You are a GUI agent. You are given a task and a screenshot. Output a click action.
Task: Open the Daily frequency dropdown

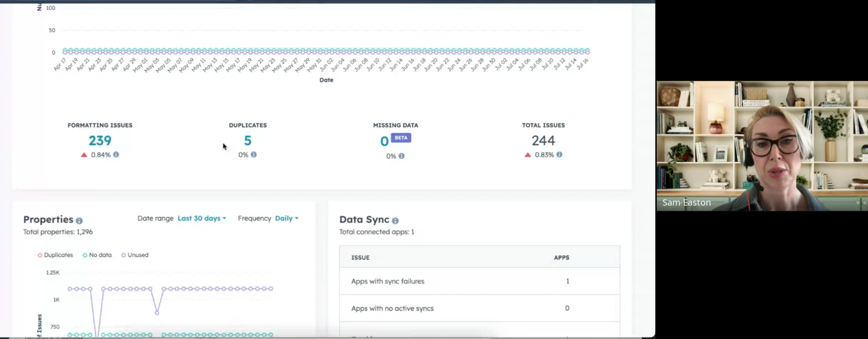pyautogui.click(x=287, y=218)
